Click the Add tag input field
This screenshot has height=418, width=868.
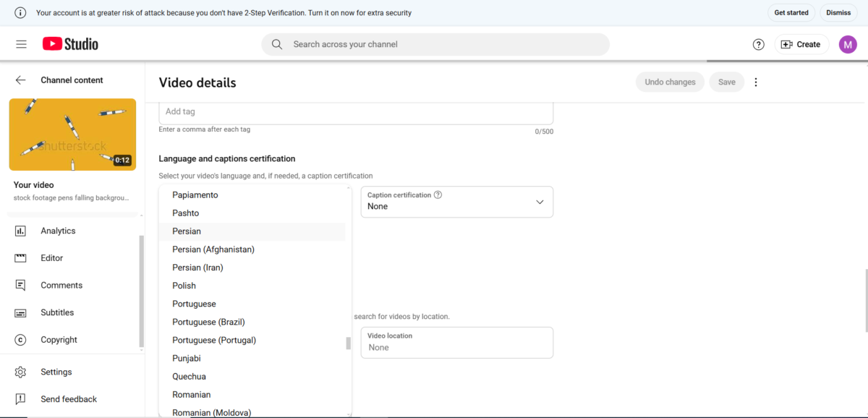tap(356, 112)
